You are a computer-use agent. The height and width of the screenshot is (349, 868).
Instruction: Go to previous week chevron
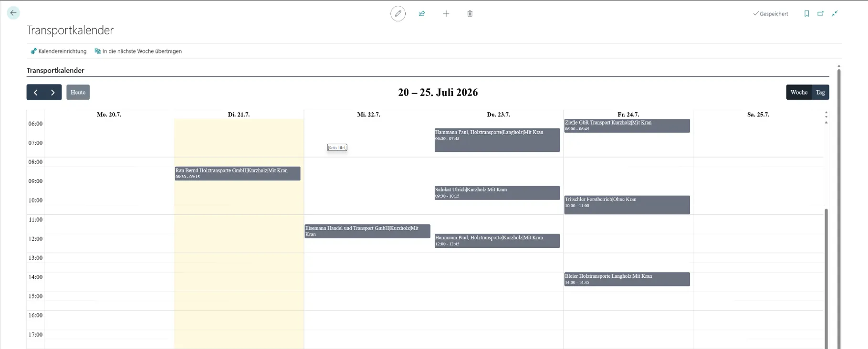(35, 92)
